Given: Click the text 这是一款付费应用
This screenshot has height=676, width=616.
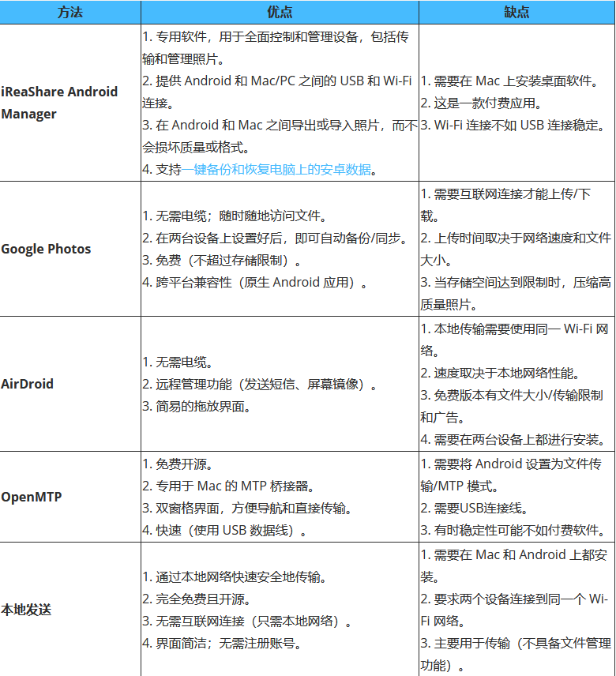Looking at the screenshot, I should pos(485,103).
